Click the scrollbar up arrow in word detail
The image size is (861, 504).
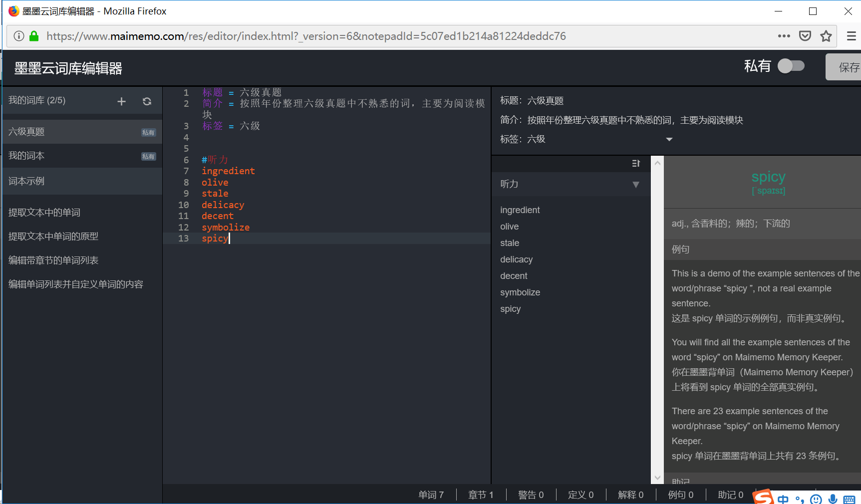point(658,163)
